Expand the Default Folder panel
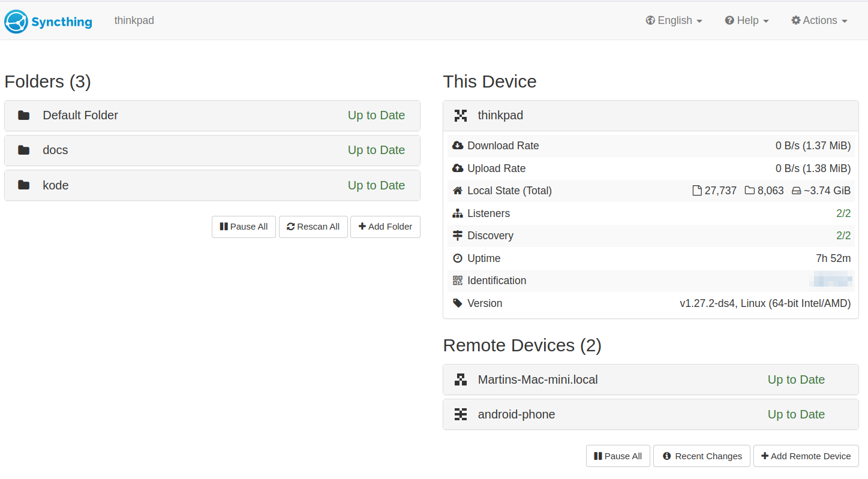868x479 pixels. coord(212,116)
